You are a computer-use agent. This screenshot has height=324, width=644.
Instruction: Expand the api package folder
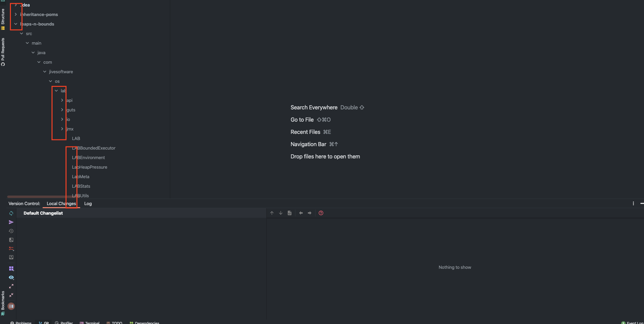click(x=62, y=100)
